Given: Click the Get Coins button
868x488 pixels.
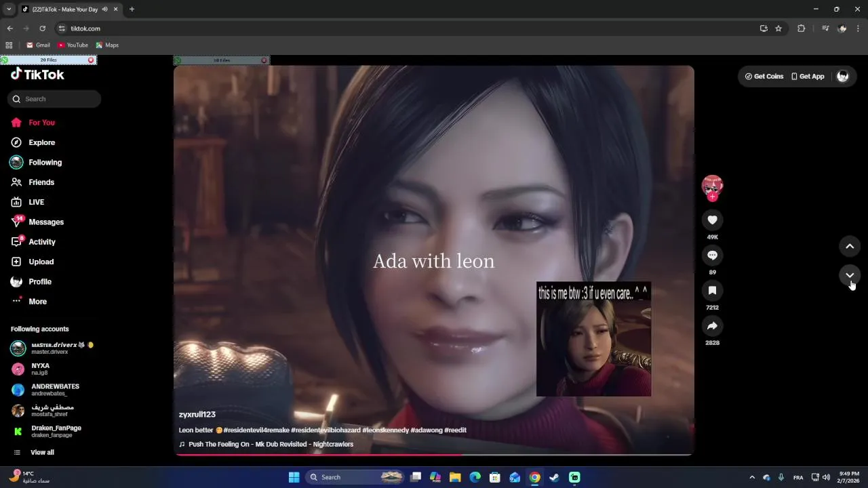Looking at the screenshot, I should pos(764,77).
